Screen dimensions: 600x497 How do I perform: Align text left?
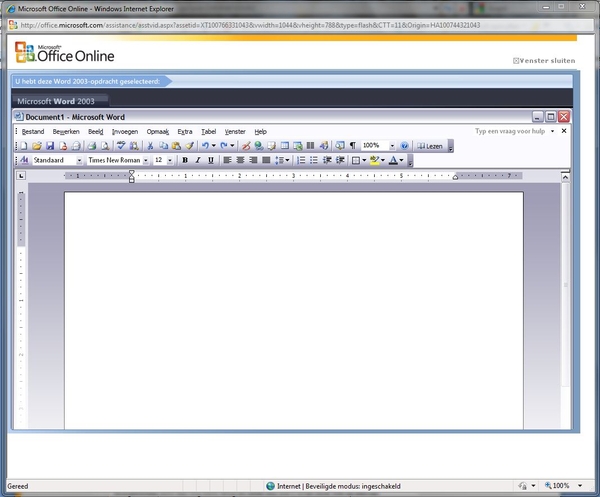pyautogui.click(x=227, y=160)
